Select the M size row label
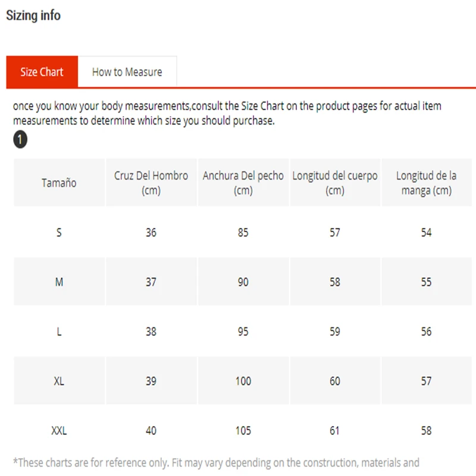This screenshot has height=476, width=476. point(59,282)
